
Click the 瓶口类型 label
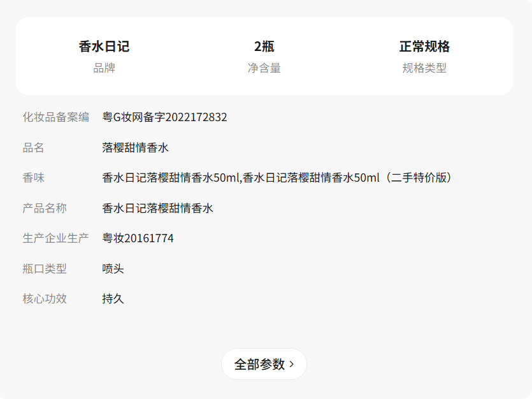(45, 269)
